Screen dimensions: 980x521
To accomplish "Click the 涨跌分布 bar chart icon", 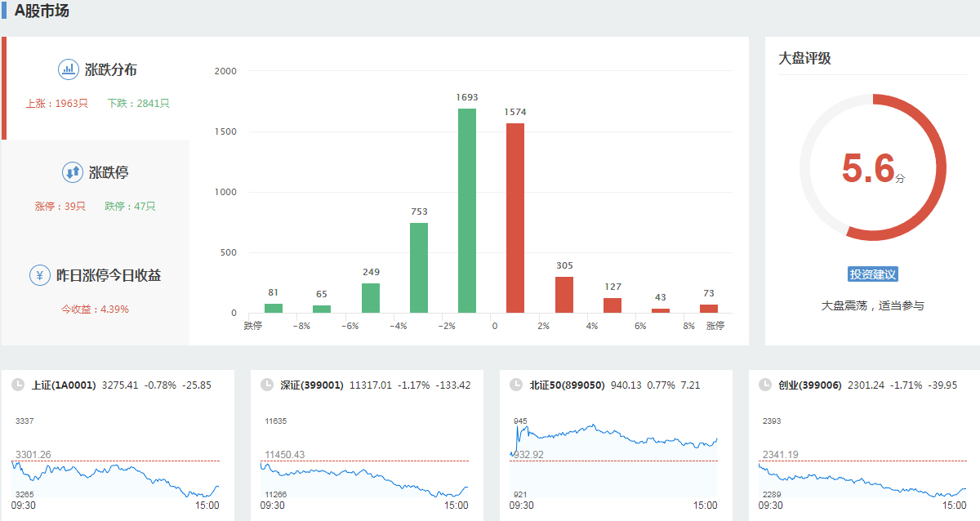I will (x=68, y=69).
